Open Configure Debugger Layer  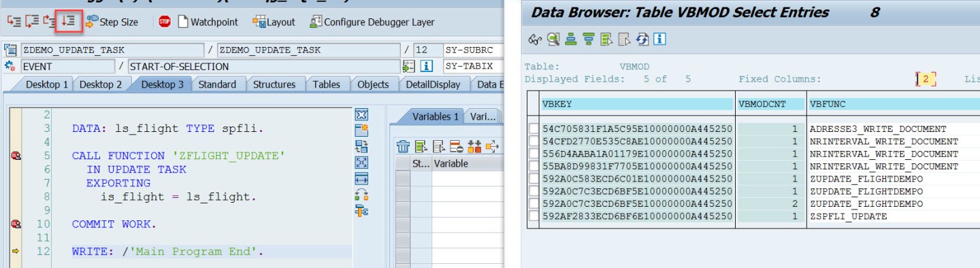pos(372,22)
